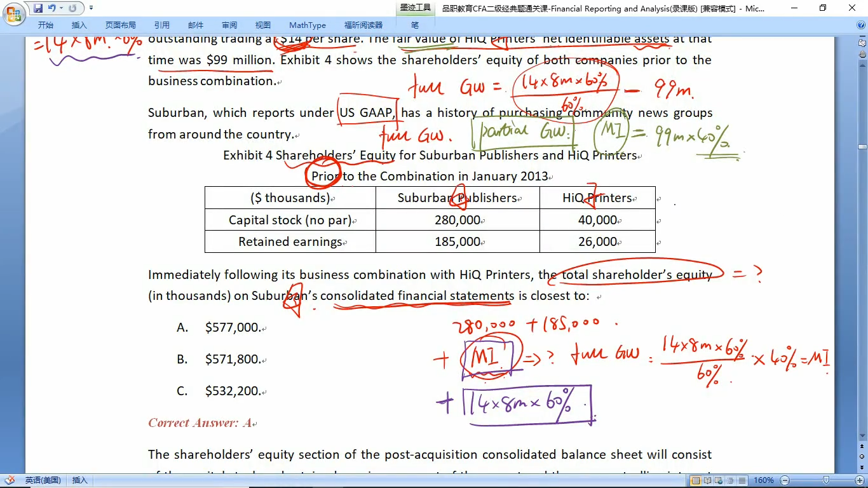
Task: Open the undo history dropdown arrow
Action: pyautogui.click(x=61, y=8)
